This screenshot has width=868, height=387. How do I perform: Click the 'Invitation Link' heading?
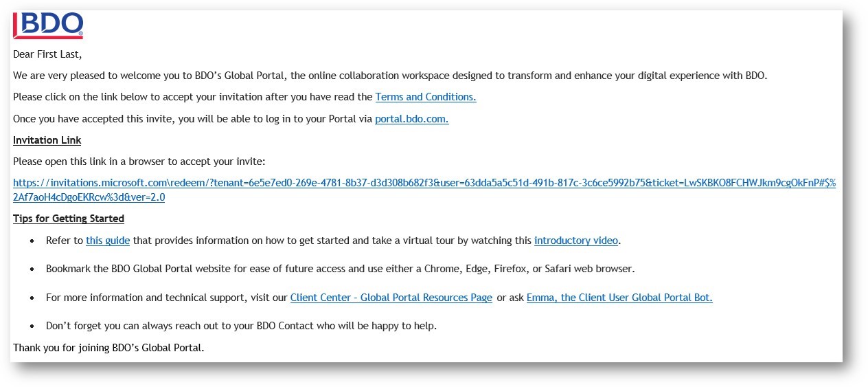(47, 140)
